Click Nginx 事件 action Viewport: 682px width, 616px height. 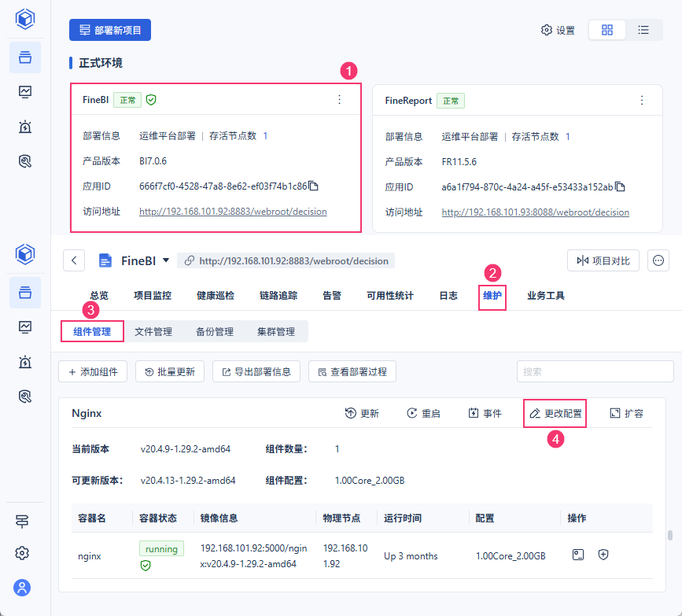pyautogui.click(x=485, y=413)
